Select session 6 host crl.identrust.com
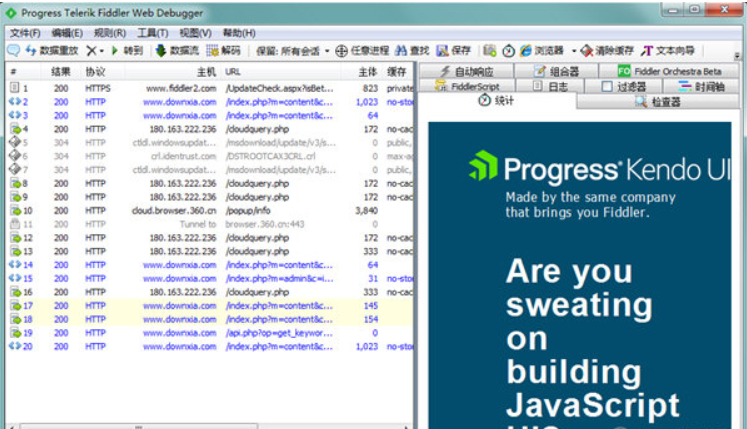Image resolution: width=747 pixels, height=429 pixels. click(x=183, y=156)
